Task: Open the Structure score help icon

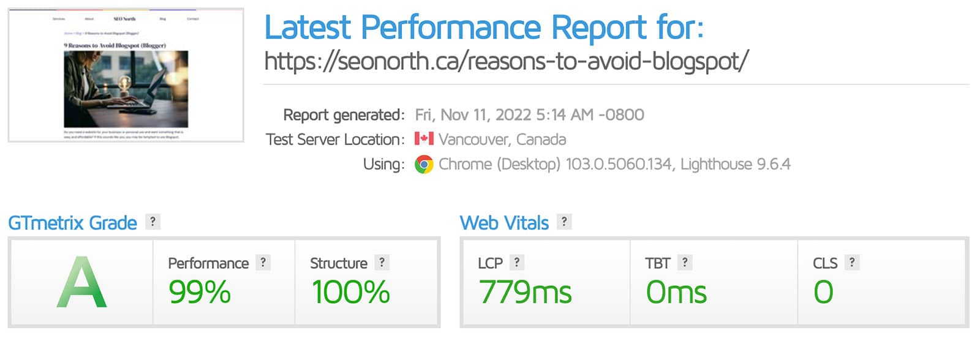Action: point(382,263)
